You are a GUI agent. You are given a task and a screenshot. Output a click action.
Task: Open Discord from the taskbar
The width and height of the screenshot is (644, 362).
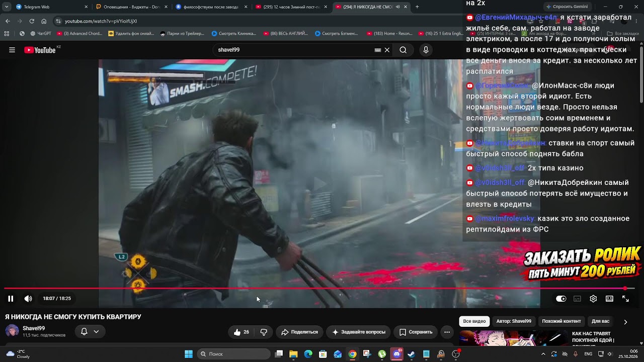click(396, 354)
